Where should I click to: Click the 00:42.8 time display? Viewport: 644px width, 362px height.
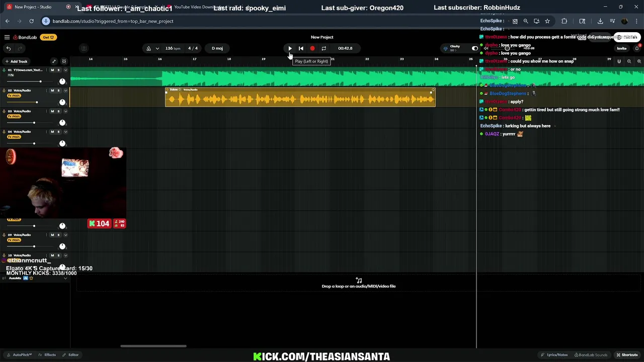point(345,48)
